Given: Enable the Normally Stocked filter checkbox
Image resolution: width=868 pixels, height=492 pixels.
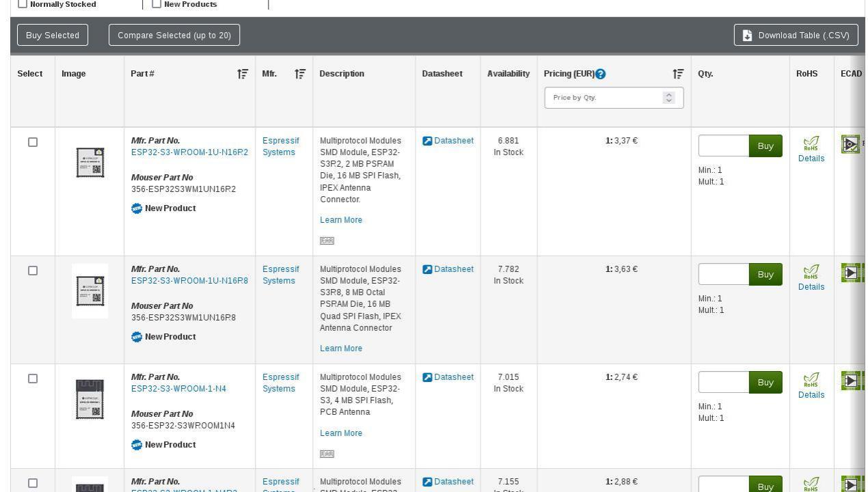Looking at the screenshot, I should point(23,3).
